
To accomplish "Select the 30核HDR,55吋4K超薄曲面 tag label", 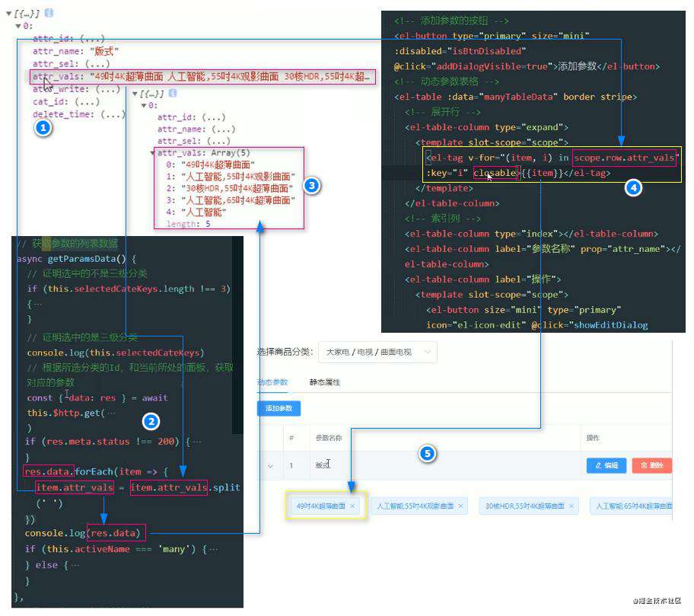I will click(525, 506).
